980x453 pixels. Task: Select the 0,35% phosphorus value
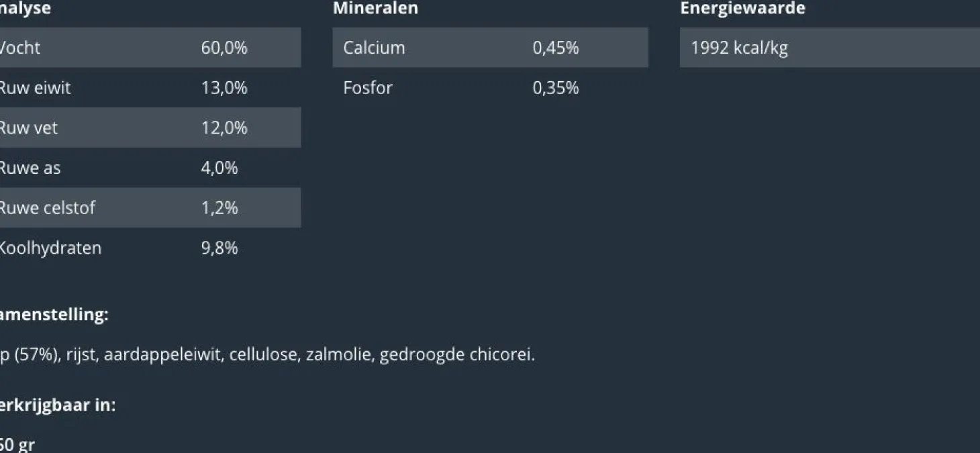[556, 88]
